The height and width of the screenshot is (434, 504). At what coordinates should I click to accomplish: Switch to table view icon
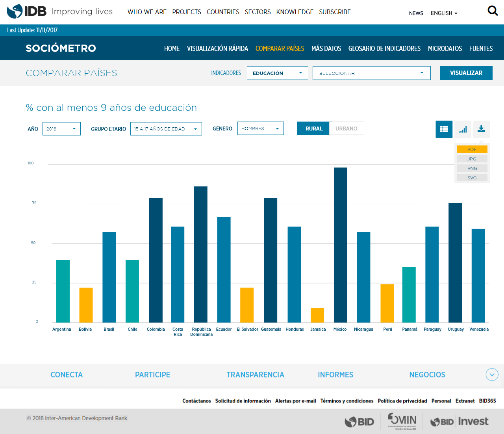444,129
